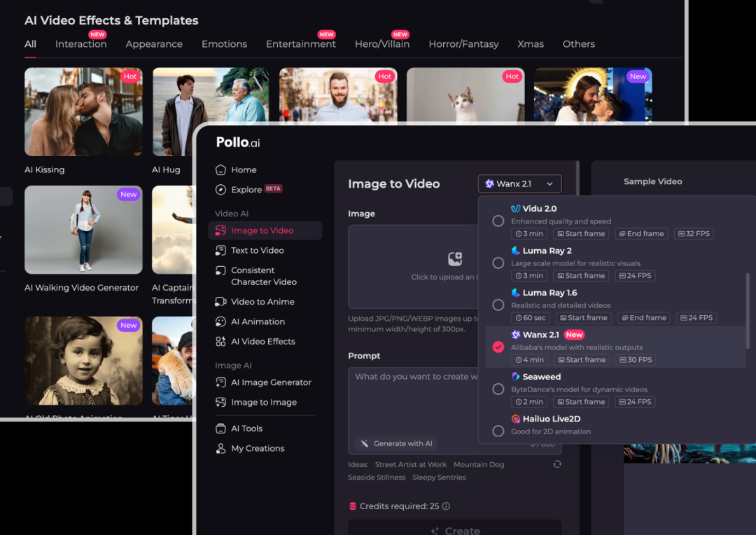Click the AI Image Generator icon
Screen dimensions: 756x535
[x=220, y=382]
